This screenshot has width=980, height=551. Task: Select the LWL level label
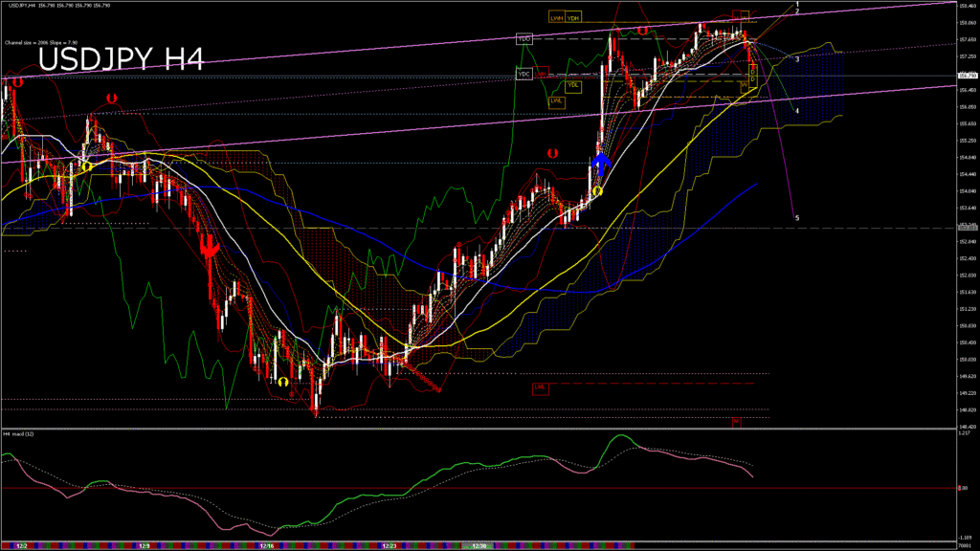point(556,100)
